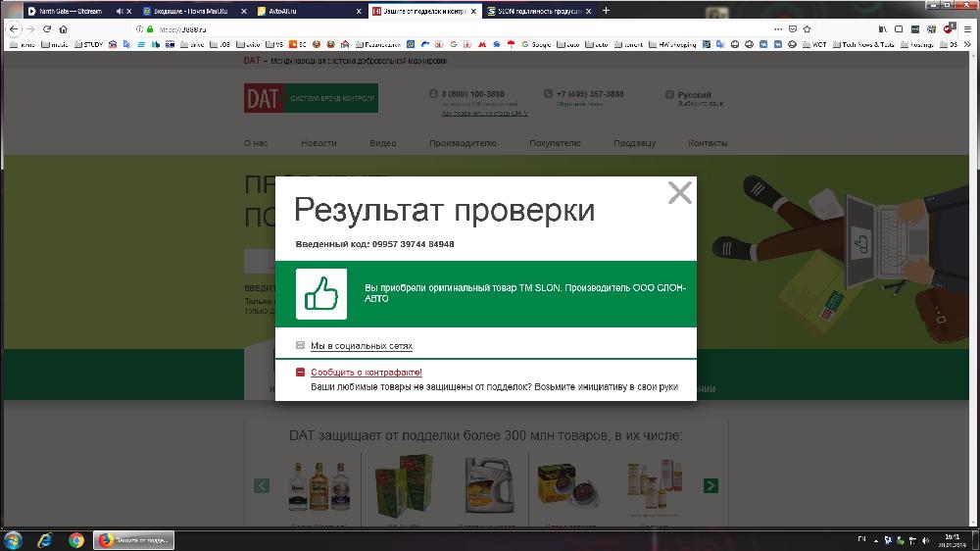The height and width of the screenshot is (551, 980).
Task: Open the Firefox library icon
Action: click(x=883, y=28)
